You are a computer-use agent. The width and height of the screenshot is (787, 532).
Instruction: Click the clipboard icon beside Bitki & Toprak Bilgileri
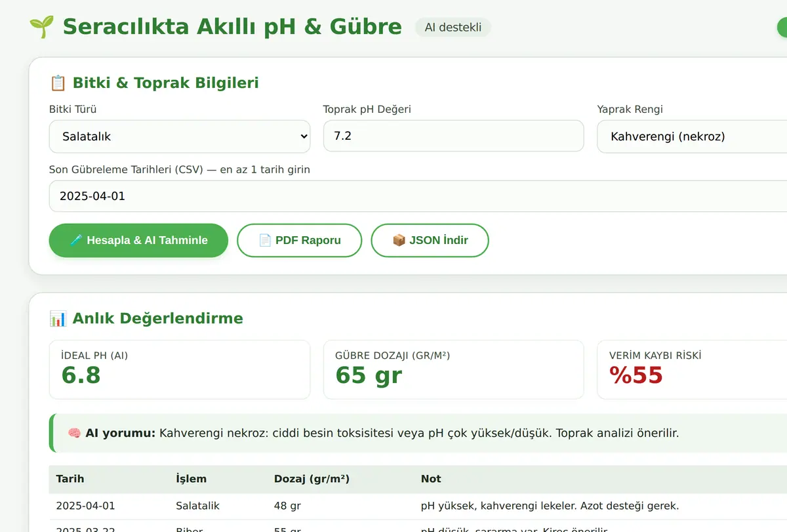[58, 83]
